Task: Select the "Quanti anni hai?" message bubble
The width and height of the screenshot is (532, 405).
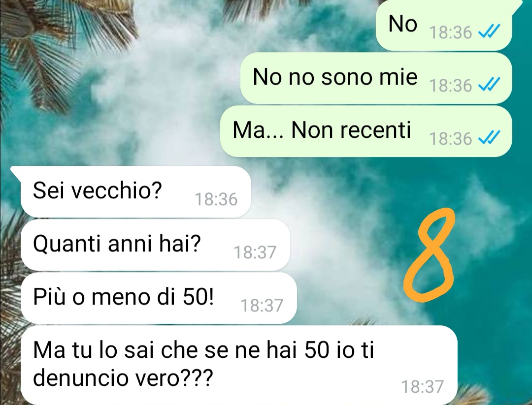Action: tap(155, 245)
